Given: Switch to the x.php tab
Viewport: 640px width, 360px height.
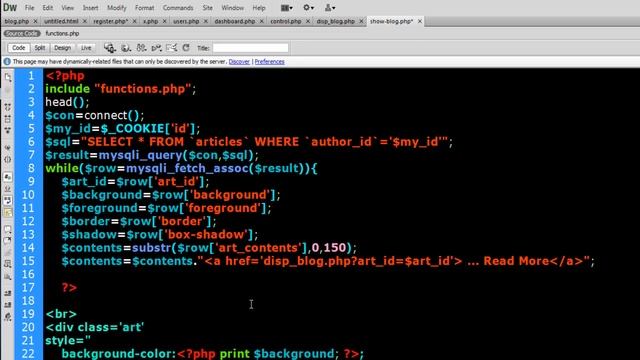Looking at the screenshot, I should pyautogui.click(x=151, y=21).
